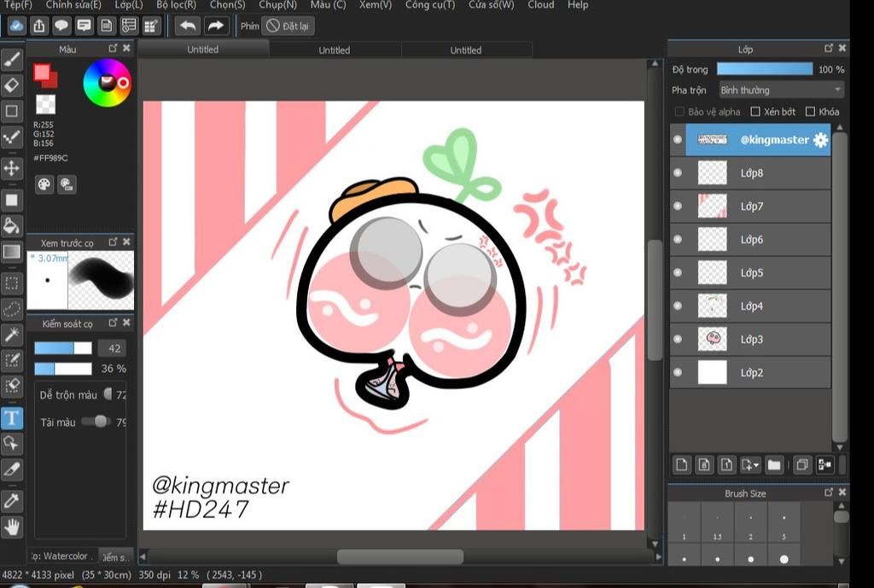
Task: Click the #FF989C hex color value
Action: point(50,158)
